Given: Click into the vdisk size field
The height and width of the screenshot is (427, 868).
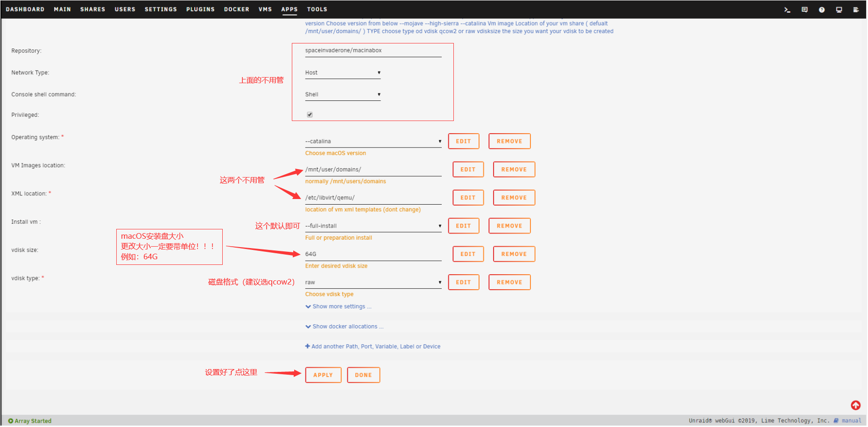Looking at the screenshot, I should click(x=373, y=254).
